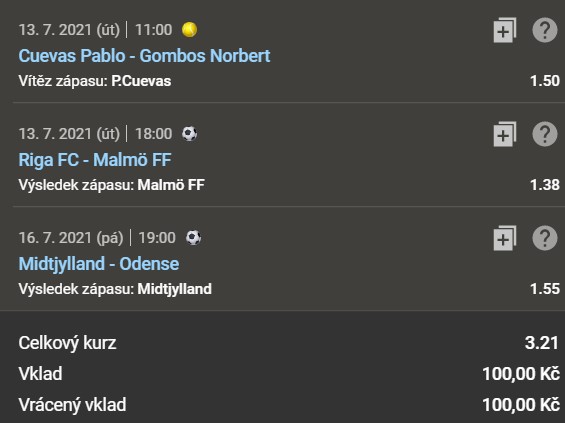
Task: Select the 1.50 odds for P.Cuevas
Action: pyautogui.click(x=545, y=81)
